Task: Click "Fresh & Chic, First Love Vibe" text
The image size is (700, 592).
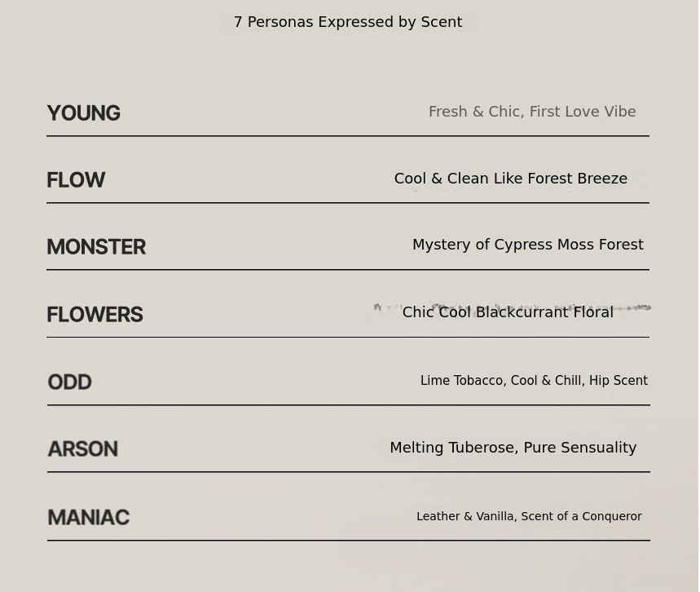Action: (532, 112)
